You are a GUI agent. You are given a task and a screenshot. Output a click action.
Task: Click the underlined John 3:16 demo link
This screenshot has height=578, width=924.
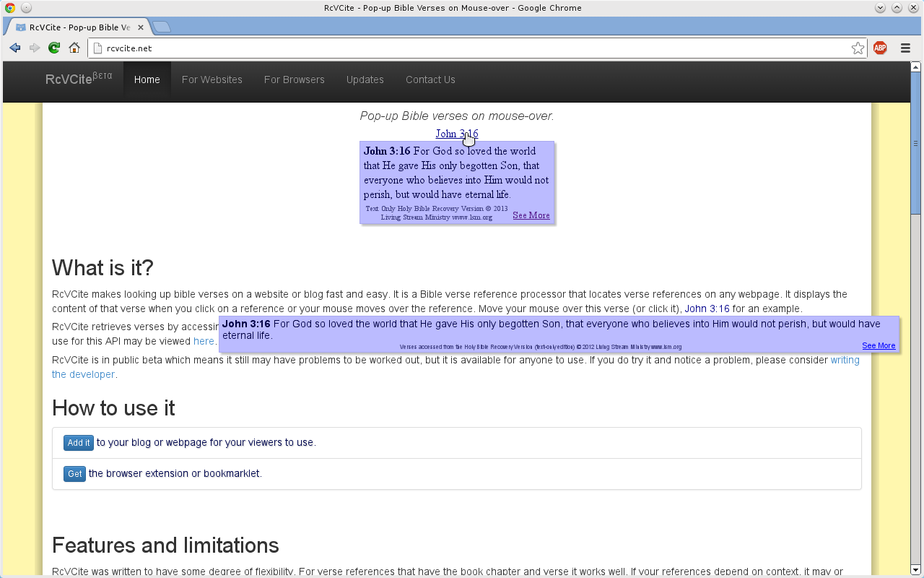457,134
